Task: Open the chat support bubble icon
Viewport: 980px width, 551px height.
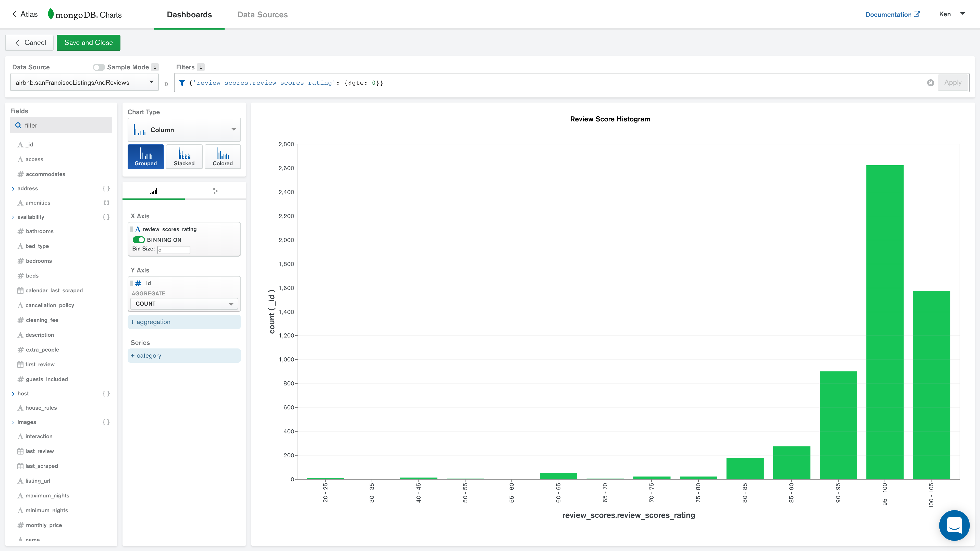Action: [x=954, y=525]
